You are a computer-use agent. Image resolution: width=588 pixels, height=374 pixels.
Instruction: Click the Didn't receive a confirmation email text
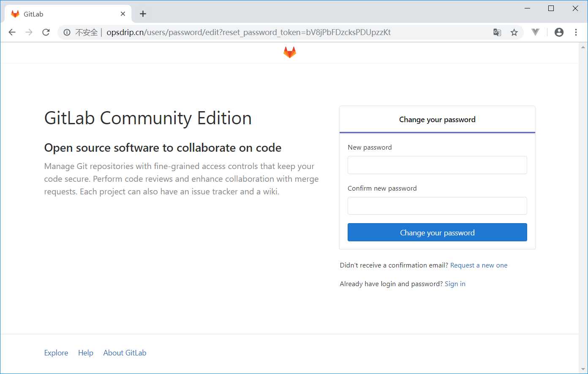[394, 265]
